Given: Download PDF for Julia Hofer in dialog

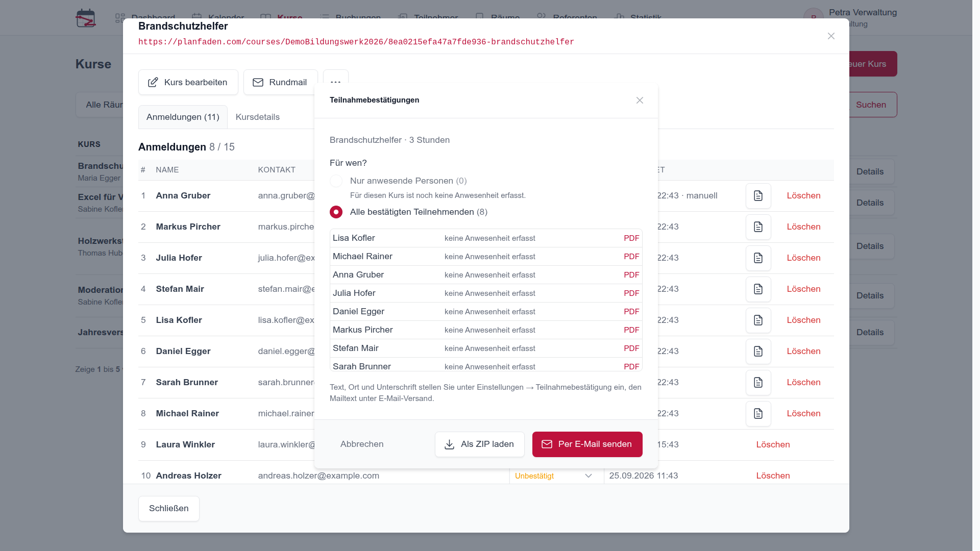Looking at the screenshot, I should (631, 293).
